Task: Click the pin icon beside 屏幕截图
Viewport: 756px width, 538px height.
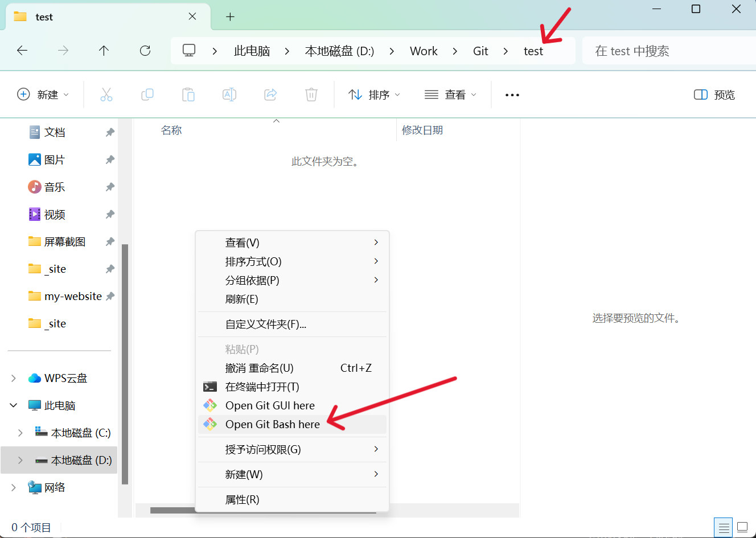Action: tap(110, 241)
